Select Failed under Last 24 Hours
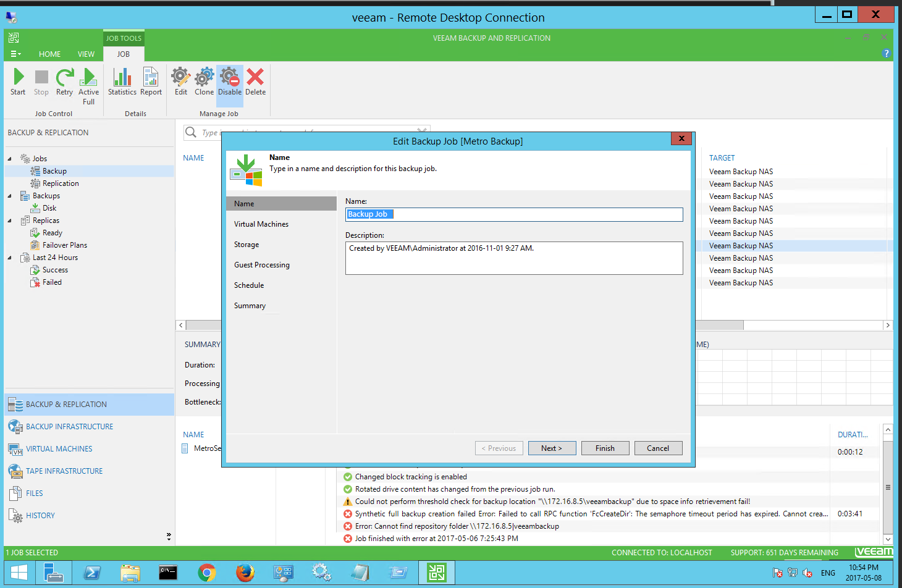 click(52, 282)
